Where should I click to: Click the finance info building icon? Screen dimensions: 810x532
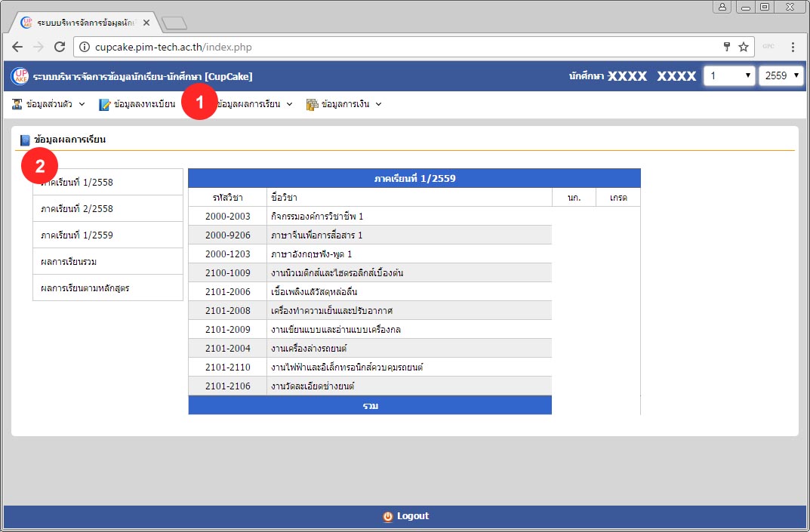312,104
